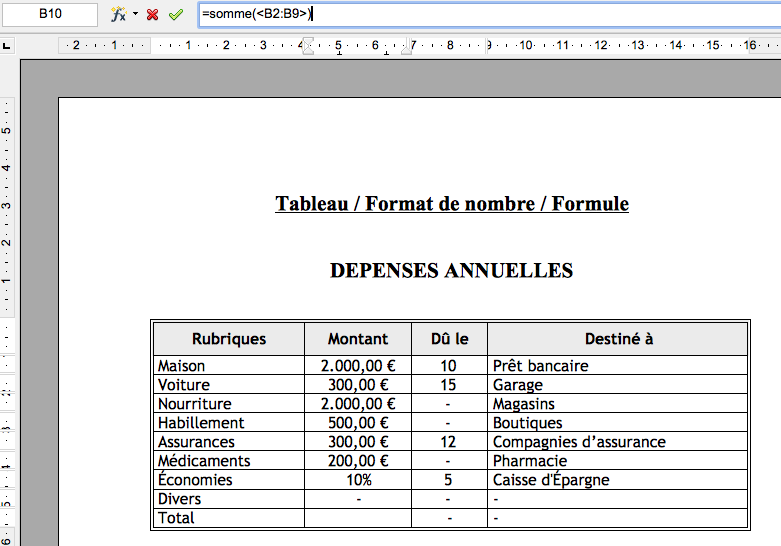Click the 'Divers' cell
The width and height of the screenshot is (781, 546).
pyautogui.click(x=229, y=499)
